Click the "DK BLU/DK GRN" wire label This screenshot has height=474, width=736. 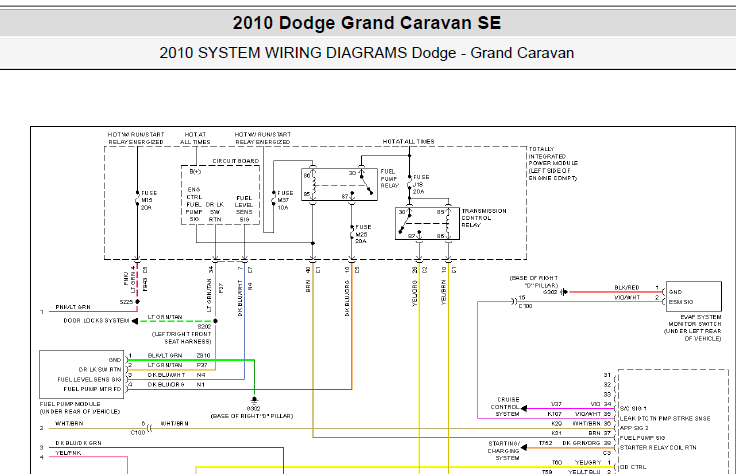78,443
